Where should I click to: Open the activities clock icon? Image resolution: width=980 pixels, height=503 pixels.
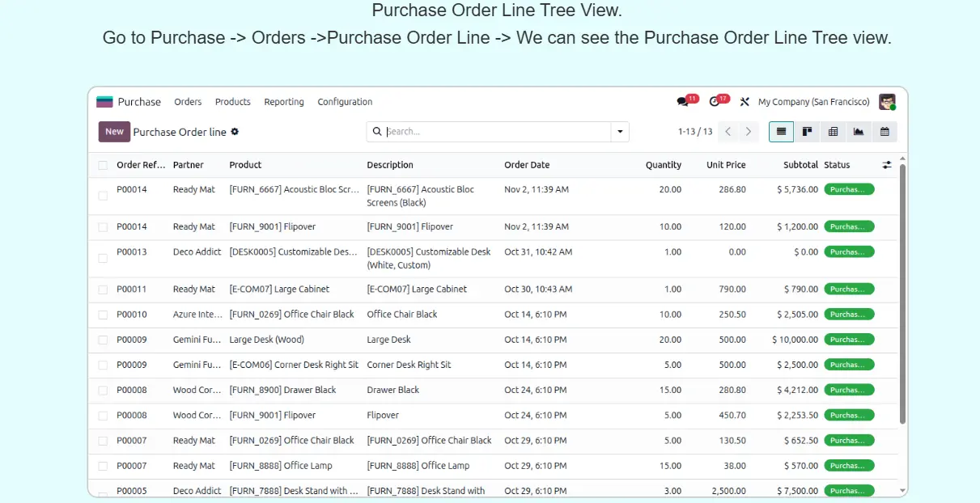tap(714, 102)
